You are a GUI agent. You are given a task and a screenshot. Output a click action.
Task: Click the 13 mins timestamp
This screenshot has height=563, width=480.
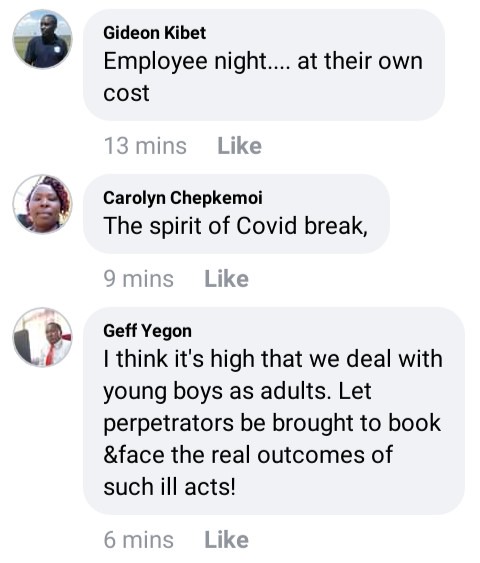[145, 146]
